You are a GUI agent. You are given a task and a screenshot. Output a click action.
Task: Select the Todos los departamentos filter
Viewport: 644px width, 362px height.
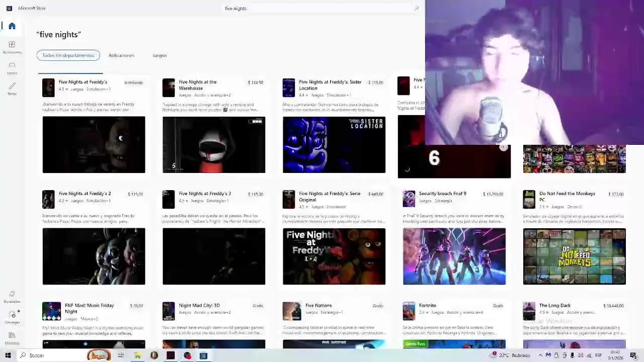[x=68, y=55]
